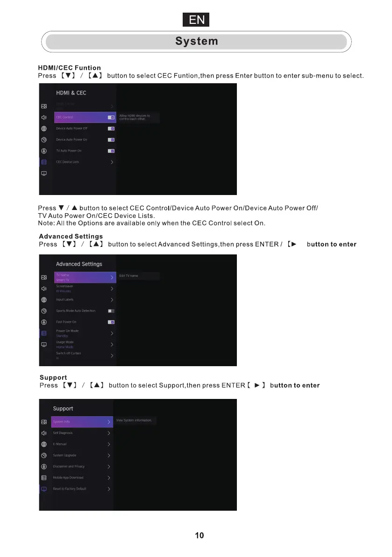Click the Accessibility icon in Advanced Settings sidebar
The image size is (392, 557).
(x=44, y=322)
